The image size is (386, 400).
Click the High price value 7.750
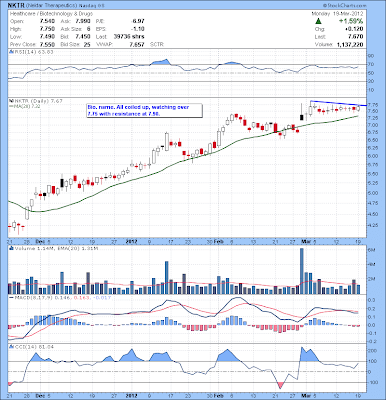point(47,29)
